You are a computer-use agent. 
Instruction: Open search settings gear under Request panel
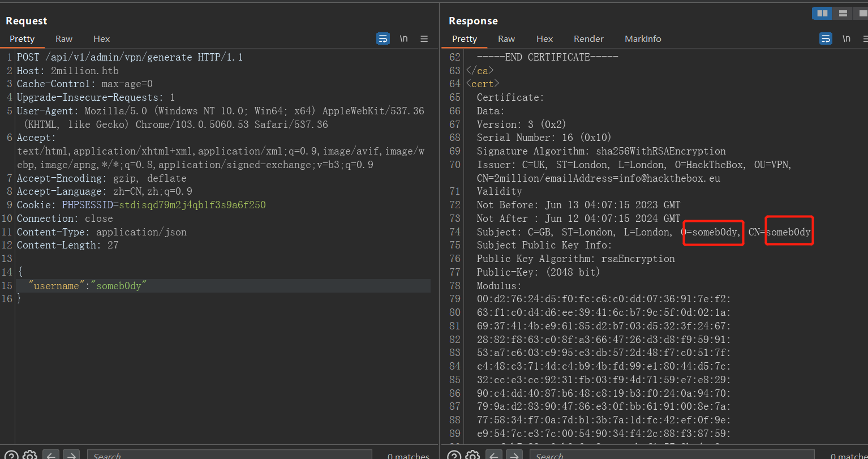click(30, 455)
